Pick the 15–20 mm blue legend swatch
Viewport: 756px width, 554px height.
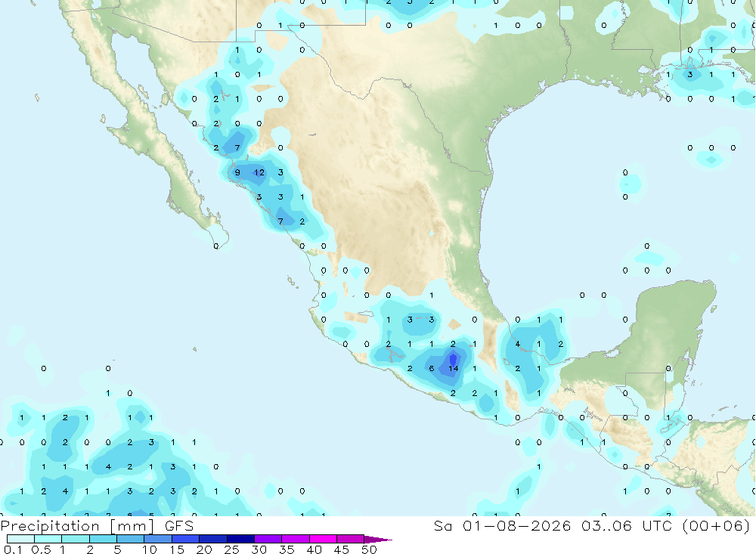(186, 539)
